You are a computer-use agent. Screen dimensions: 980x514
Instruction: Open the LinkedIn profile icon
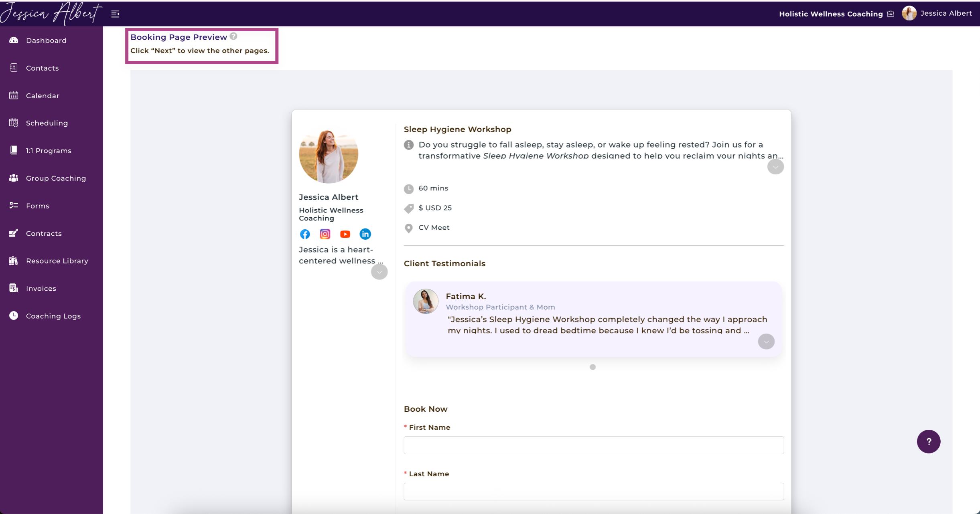click(x=365, y=234)
